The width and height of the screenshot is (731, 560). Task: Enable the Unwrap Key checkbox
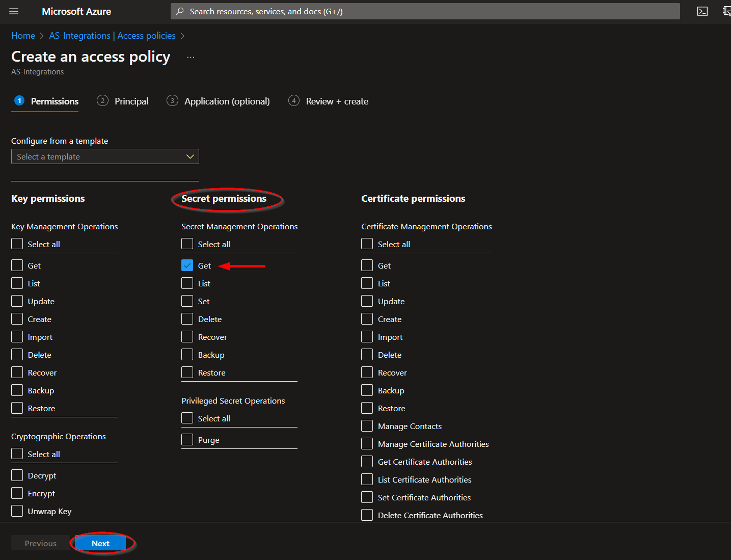pos(17,511)
